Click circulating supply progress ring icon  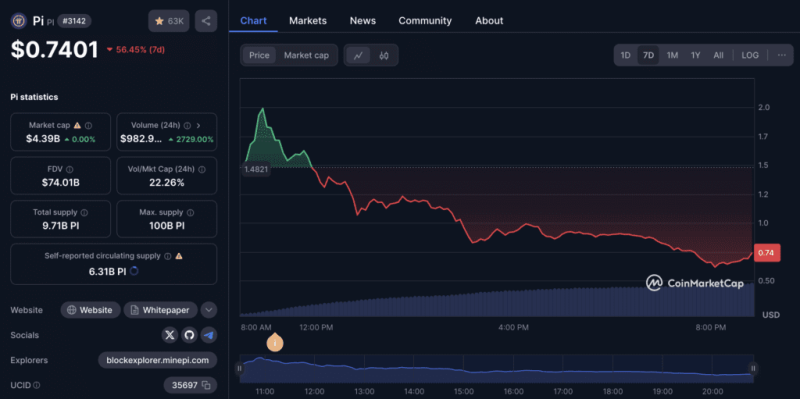tap(134, 271)
